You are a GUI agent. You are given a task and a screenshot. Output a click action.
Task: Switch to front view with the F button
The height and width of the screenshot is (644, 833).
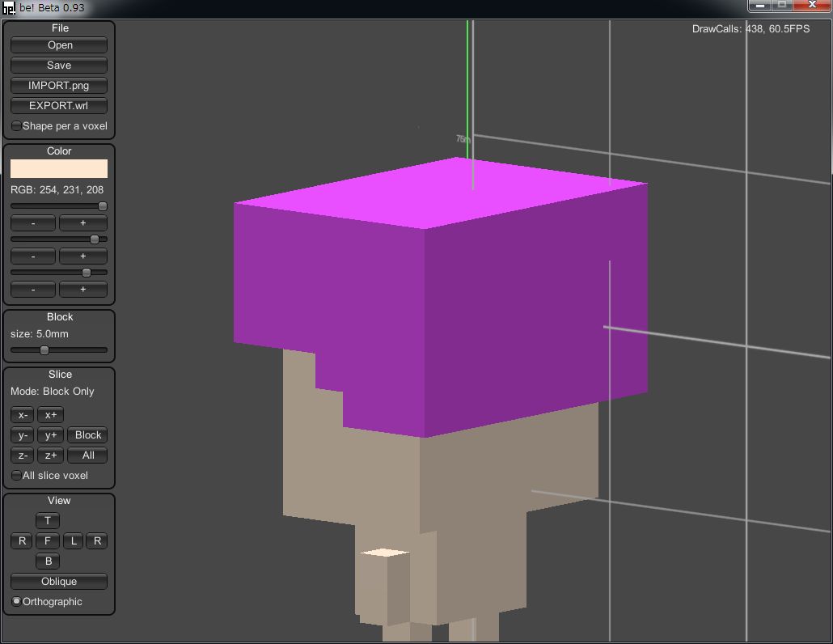(48, 541)
